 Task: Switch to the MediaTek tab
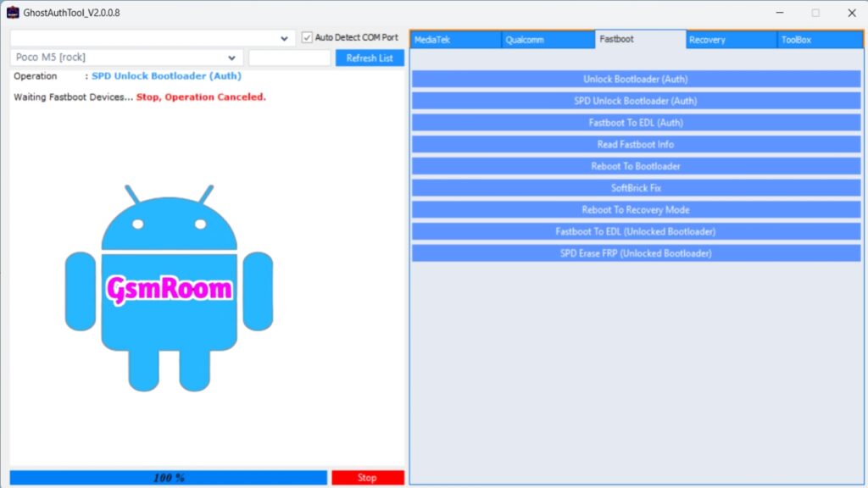(x=455, y=40)
